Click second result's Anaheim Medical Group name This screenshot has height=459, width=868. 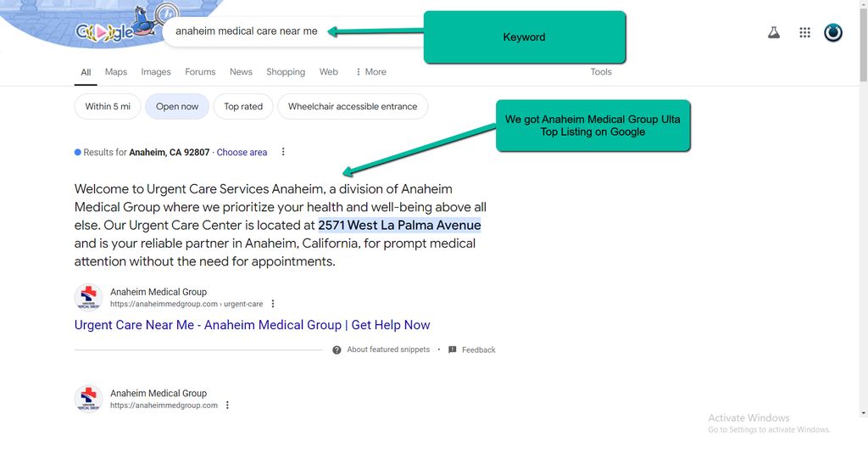[x=159, y=393]
